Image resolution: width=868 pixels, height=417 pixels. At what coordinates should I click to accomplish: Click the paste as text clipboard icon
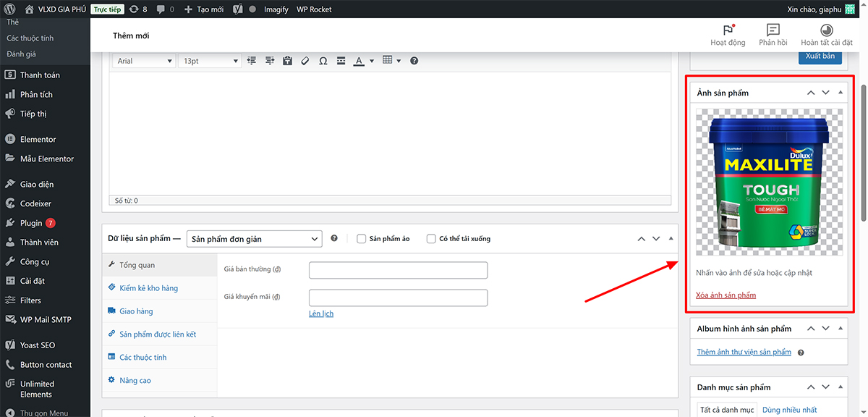[x=287, y=61]
